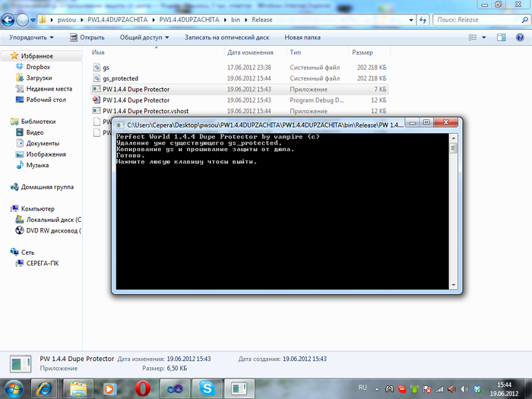This screenshot has height=399, width=532.
Task: Select Локальный диск (C:) in the sidebar
Action: (x=53, y=219)
